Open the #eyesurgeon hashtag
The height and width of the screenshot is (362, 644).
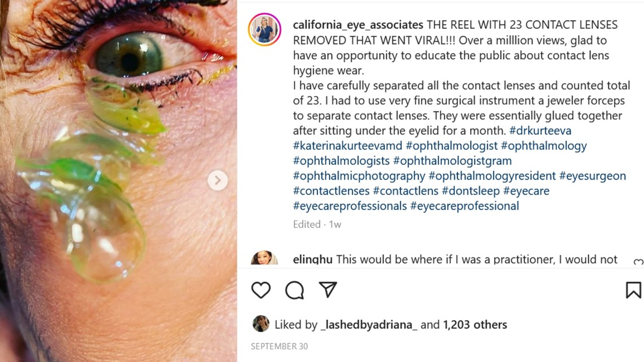(x=593, y=175)
